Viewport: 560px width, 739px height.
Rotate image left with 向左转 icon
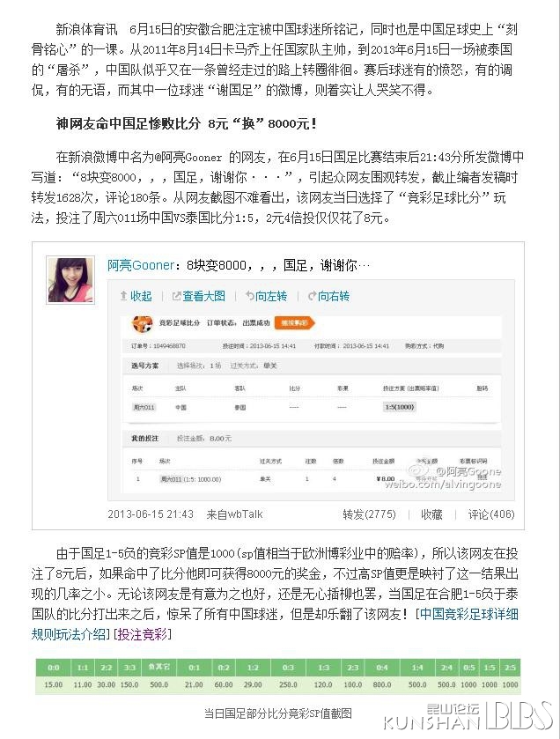266,296
